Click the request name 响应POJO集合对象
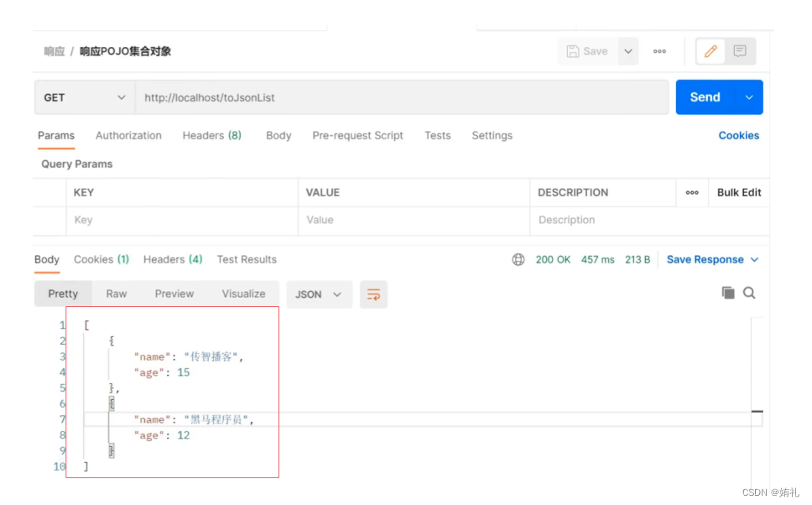 [125, 51]
